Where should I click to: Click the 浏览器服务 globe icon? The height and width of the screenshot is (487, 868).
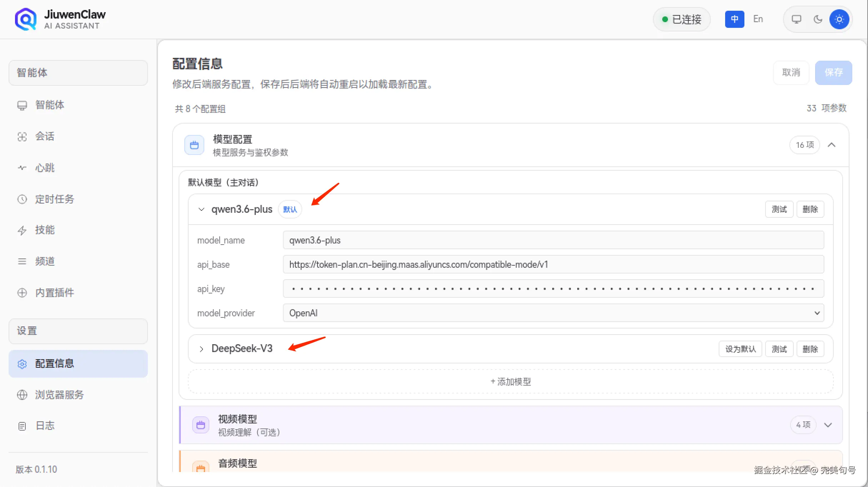click(x=22, y=395)
